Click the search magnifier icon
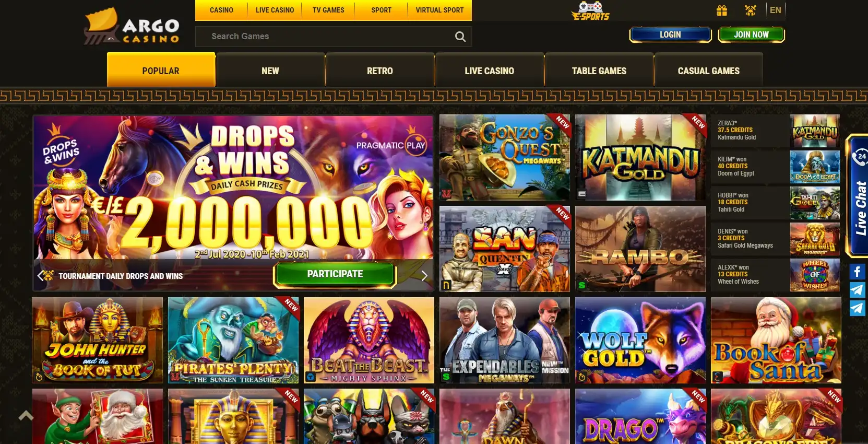Screen dimensions: 868x444 (460, 37)
